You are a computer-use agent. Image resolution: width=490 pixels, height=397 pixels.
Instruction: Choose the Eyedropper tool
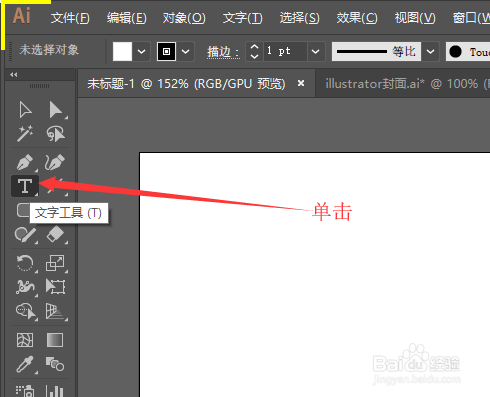[x=25, y=364]
